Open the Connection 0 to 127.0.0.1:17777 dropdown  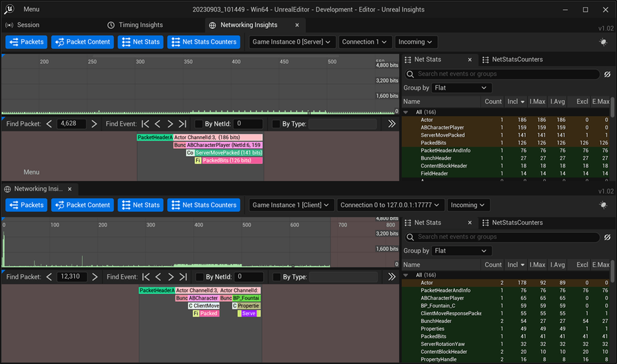coord(391,205)
